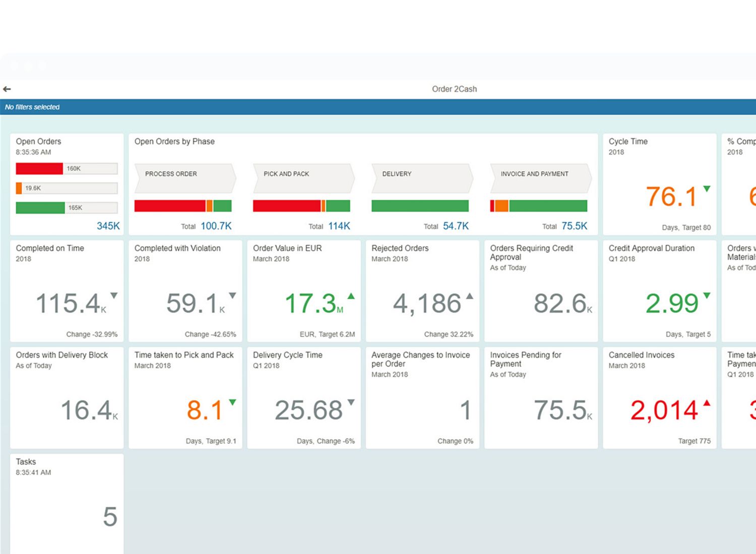Click green down arrow on Cycle Time
Viewport: 756px width, 554px height.
707,189
